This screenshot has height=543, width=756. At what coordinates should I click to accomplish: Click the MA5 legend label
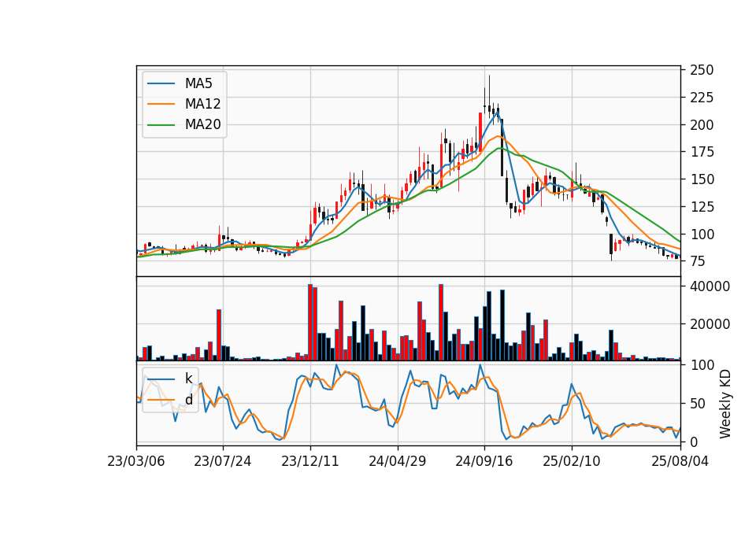(198, 83)
